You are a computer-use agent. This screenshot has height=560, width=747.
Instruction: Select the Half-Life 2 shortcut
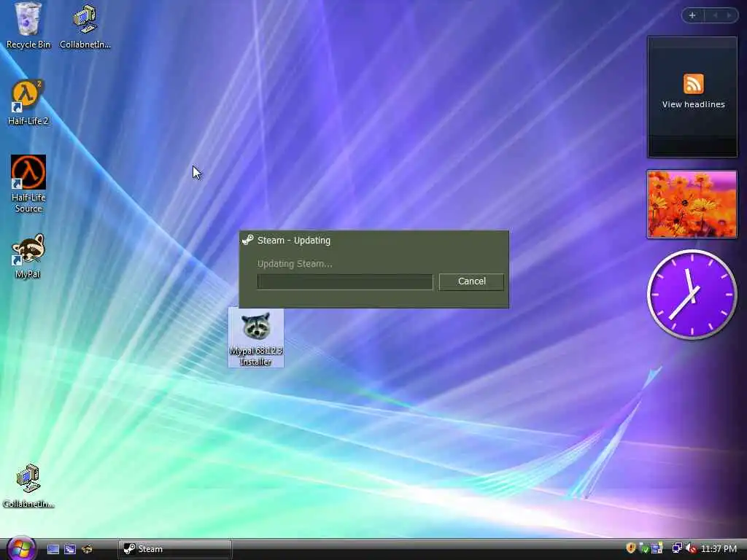[x=28, y=102]
